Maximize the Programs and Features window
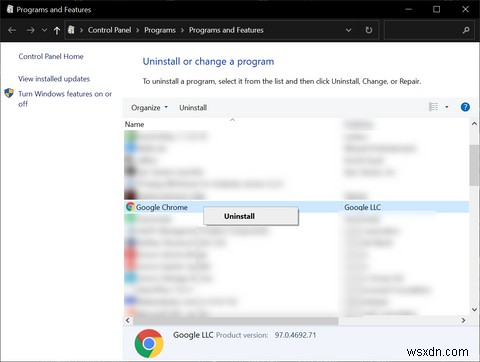This screenshot has width=480, height=362. click(x=437, y=9)
